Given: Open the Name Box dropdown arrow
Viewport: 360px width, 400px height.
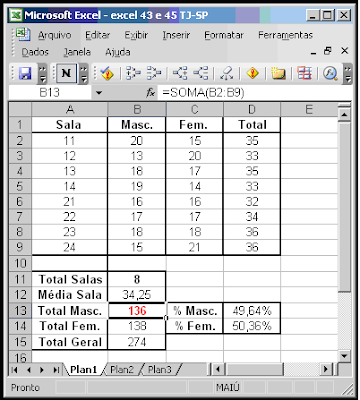Looking at the screenshot, I should pyautogui.click(x=99, y=93).
